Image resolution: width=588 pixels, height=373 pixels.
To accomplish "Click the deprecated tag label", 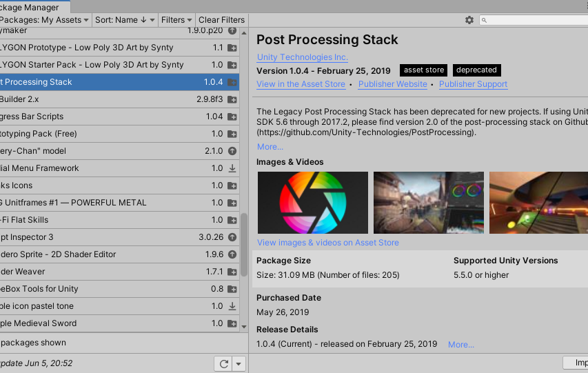I will coord(476,70).
